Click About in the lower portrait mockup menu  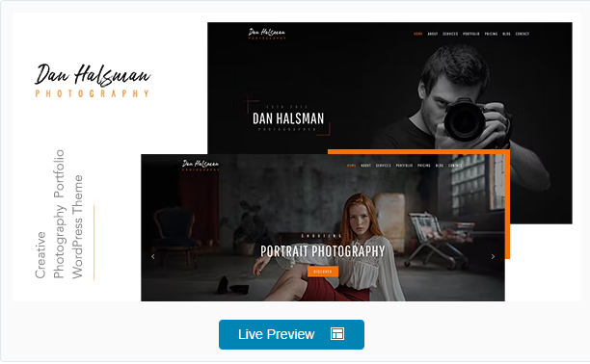[365, 166]
